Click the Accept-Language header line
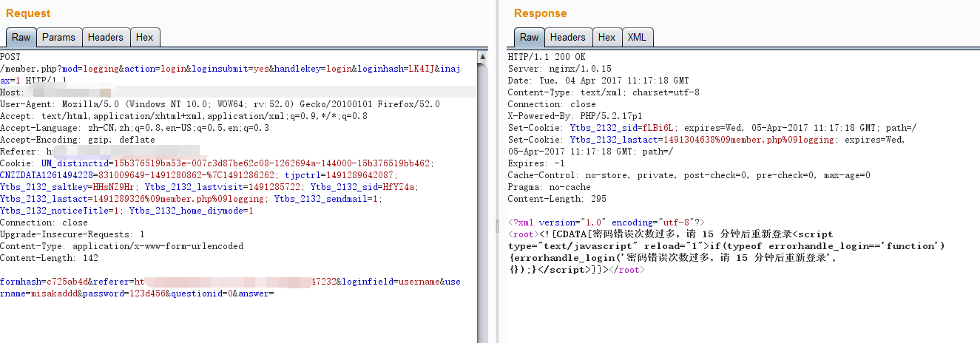This screenshot has height=343, width=980. click(x=135, y=128)
